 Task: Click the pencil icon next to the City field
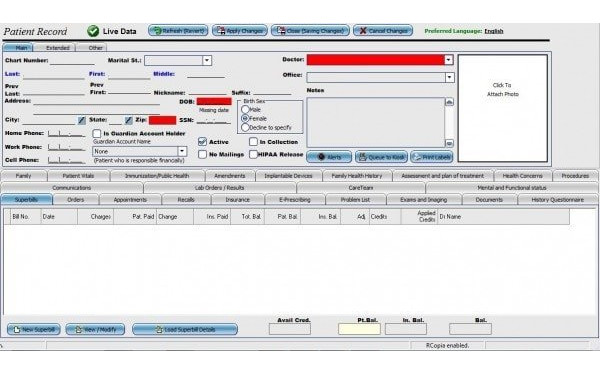point(82,121)
